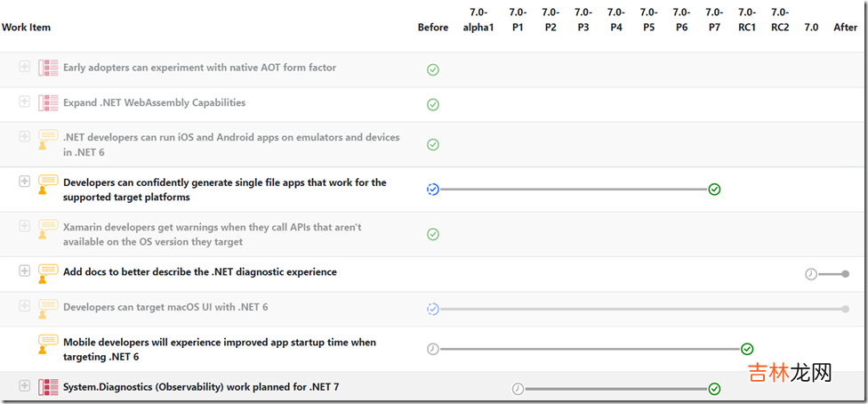The height and width of the screenshot is (404, 868).
Task: Open Add docs for .NET diagnostic experience
Action: click(x=199, y=272)
